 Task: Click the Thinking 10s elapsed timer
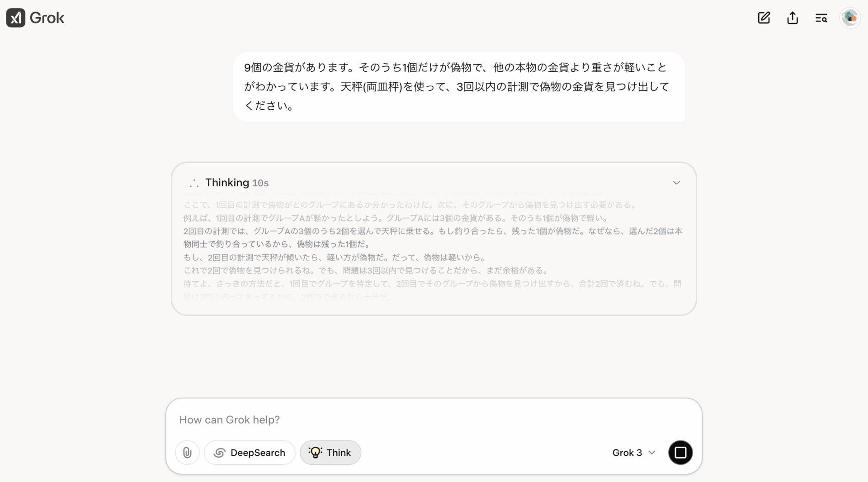[x=260, y=183]
